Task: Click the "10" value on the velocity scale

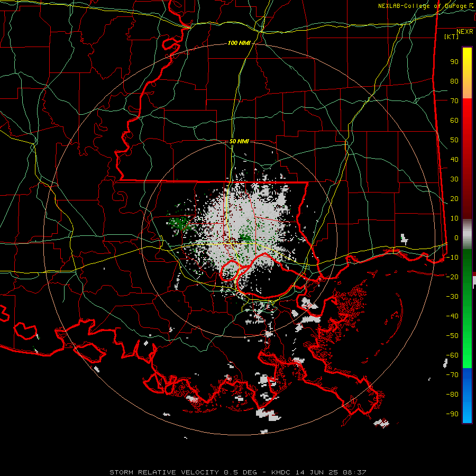Action: (x=454, y=218)
